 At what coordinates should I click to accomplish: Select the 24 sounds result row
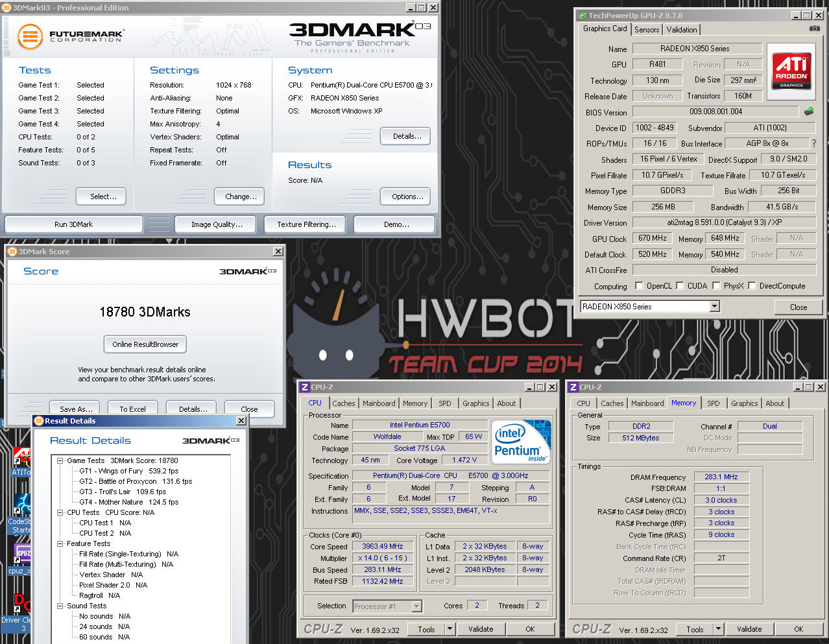click(104, 626)
